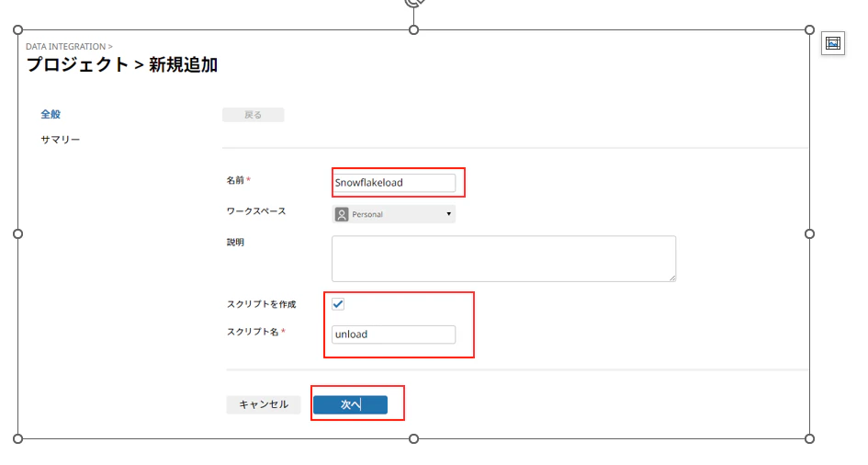
Task: Click the right-middle image selection handle
Action: (809, 234)
